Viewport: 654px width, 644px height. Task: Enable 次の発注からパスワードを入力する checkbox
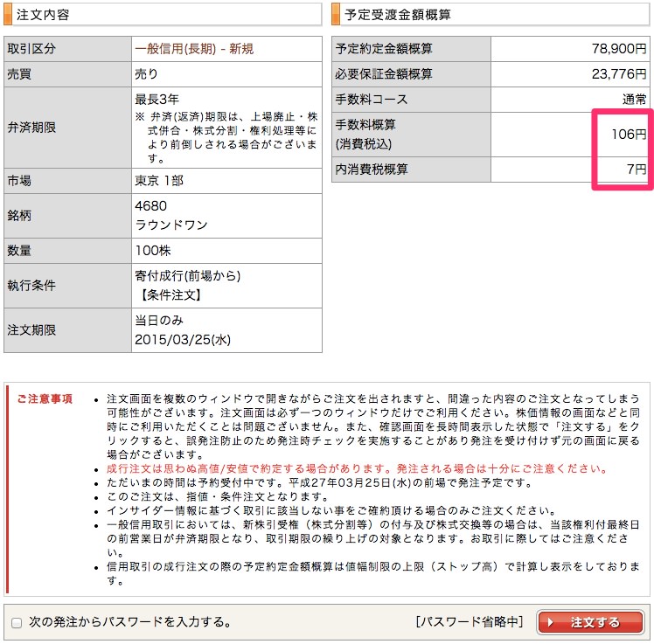[x=17, y=623]
